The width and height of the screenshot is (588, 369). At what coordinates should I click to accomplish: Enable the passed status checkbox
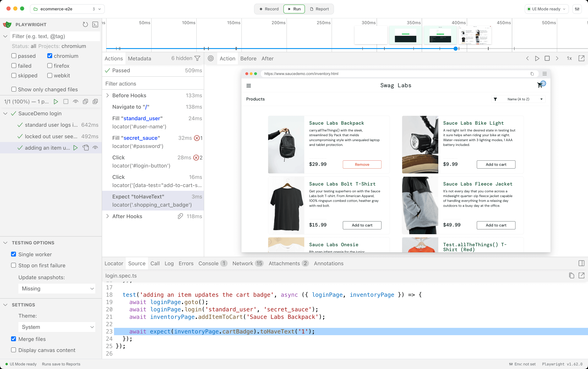14,56
